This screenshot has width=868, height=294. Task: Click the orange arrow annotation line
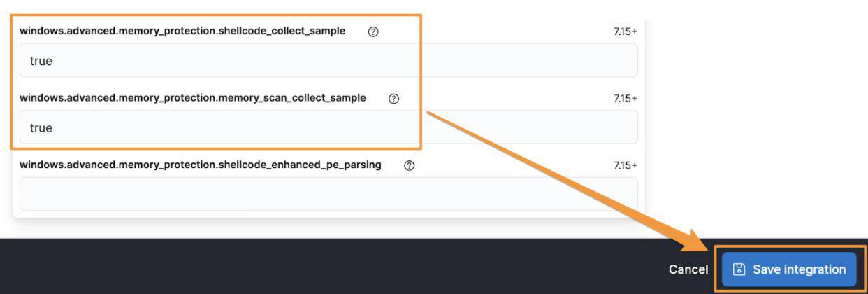tap(559, 174)
